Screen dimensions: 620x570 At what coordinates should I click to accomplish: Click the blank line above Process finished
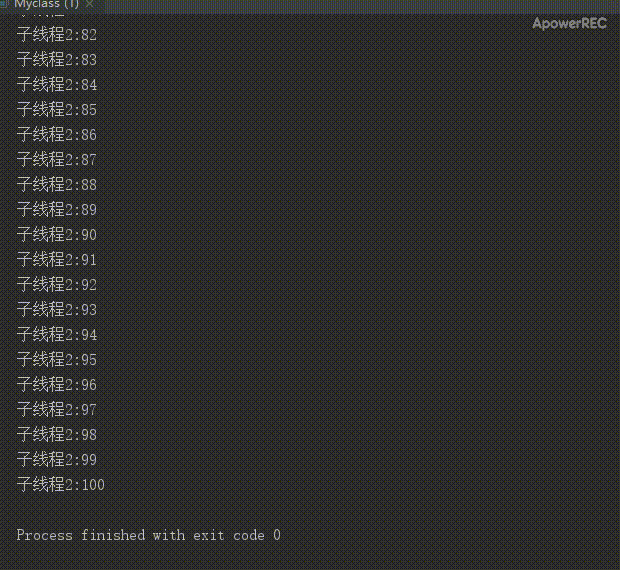tap(310, 510)
